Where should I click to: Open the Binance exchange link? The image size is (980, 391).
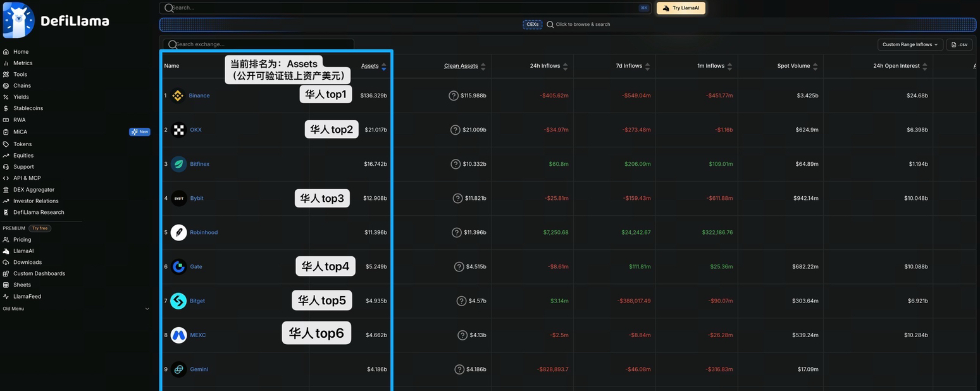pyautogui.click(x=199, y=96)
